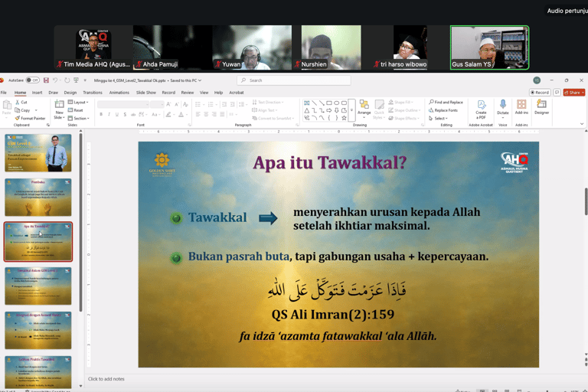Click the text highlight color icon
The height and width of the screenshot is (392, 588).
(168, 114)
